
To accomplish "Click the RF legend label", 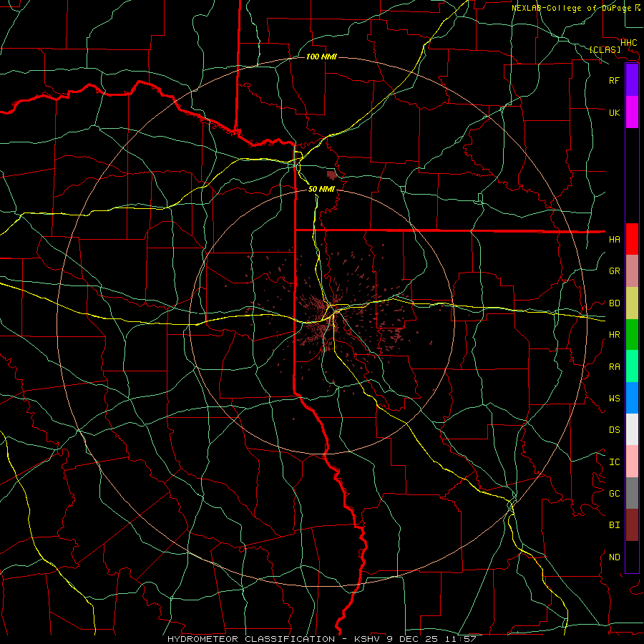I will coord(614,80).
